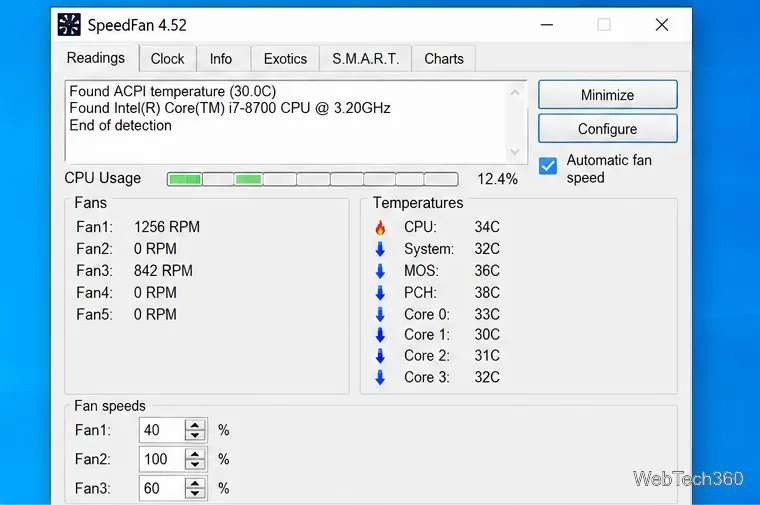Click the MOS temperature down-arrow icon
The width and height of the screenshot is (760, 505).
[x=380, y=271]
